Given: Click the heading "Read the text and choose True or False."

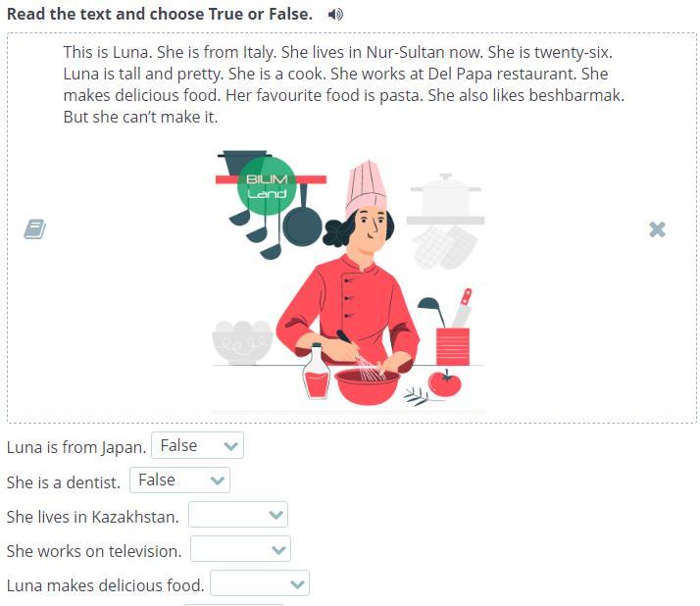Looking at the screenshot, I should 160,14.
